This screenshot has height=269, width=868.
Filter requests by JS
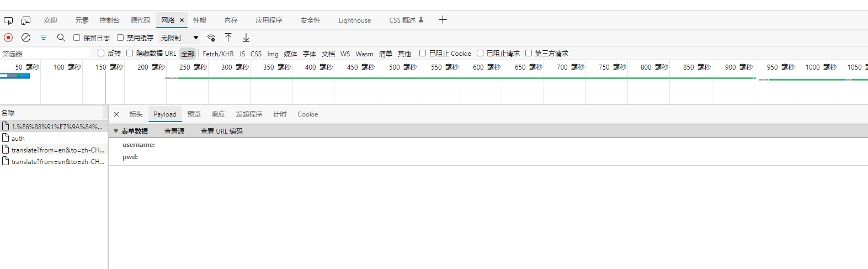pos(242,54)
